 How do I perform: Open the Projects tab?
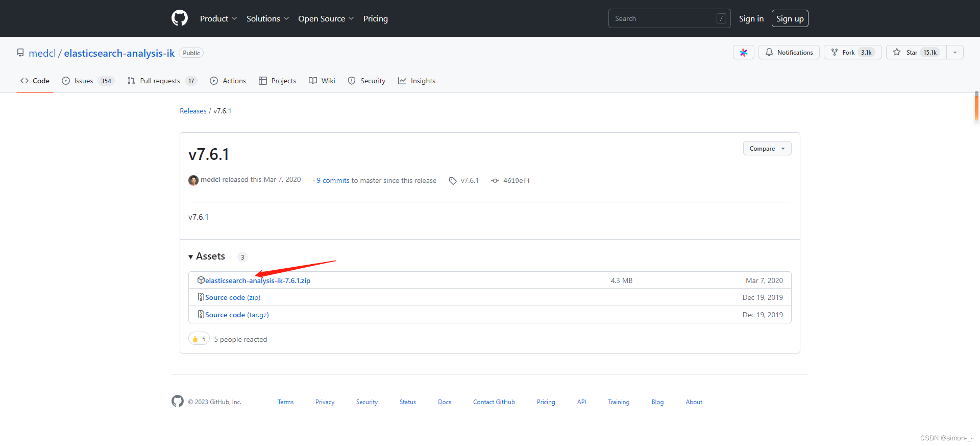[277, 81]
